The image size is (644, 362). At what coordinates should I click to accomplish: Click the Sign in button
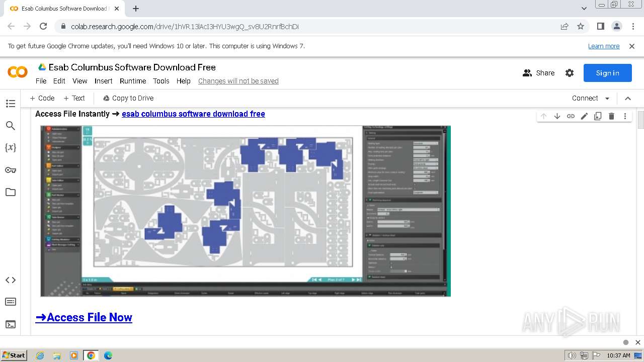click(x=607, y=73)
